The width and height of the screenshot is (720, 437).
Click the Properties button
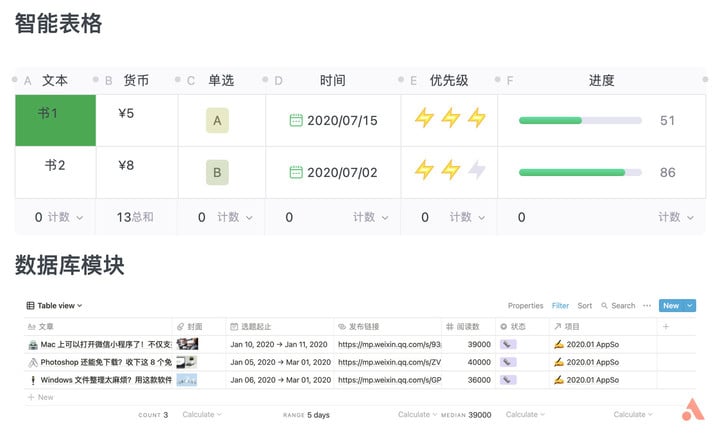pos(525,306)
